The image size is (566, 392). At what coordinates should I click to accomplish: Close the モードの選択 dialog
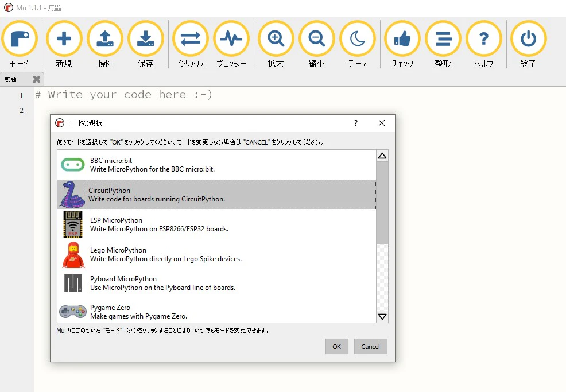[x=382, y=123]
